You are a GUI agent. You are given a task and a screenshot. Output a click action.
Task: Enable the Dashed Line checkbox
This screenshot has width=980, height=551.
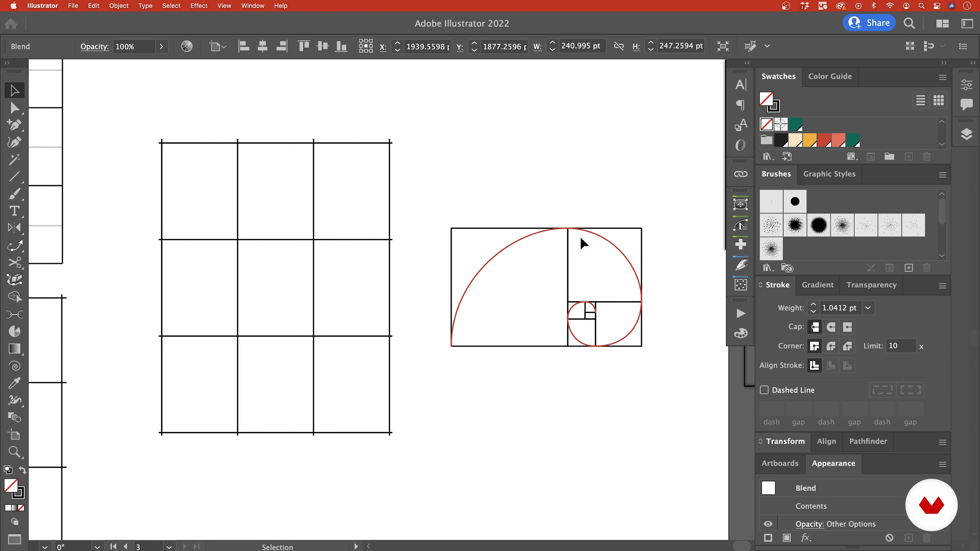pyautogui.click(x=764, y=390)
